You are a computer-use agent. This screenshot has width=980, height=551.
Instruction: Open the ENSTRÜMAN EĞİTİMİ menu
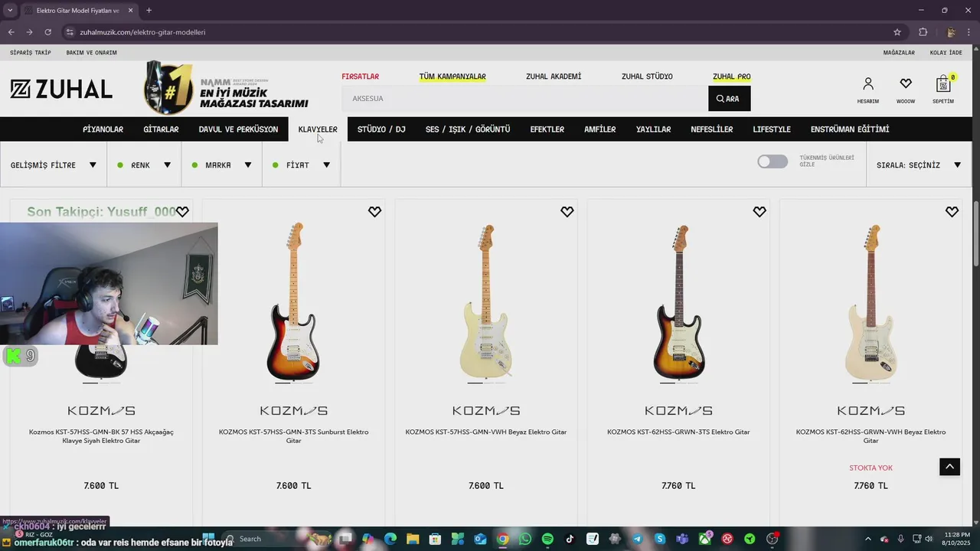[x=850, y=129]
